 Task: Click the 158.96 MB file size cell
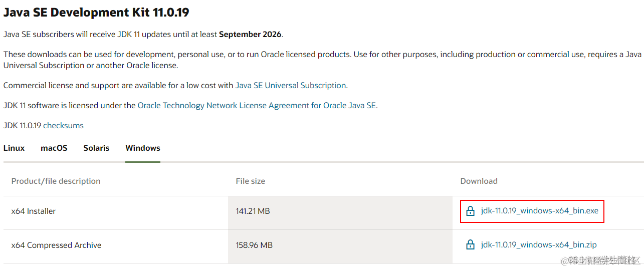coord(254,245)
